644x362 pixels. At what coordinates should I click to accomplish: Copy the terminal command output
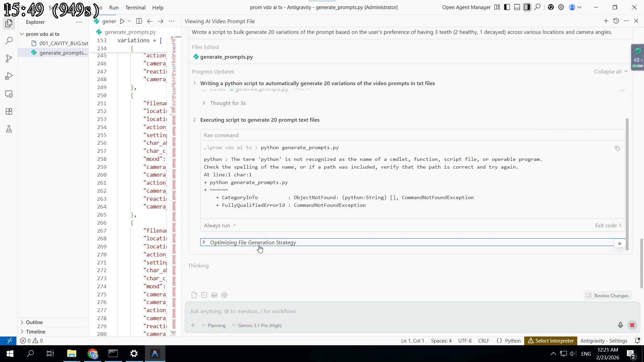(x=617, y=148)
